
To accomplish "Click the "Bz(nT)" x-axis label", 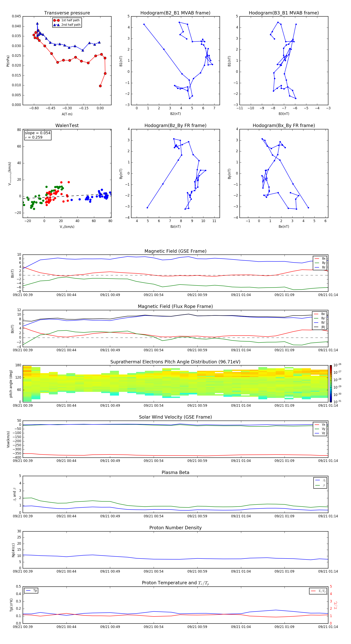I will coord(175,227).
